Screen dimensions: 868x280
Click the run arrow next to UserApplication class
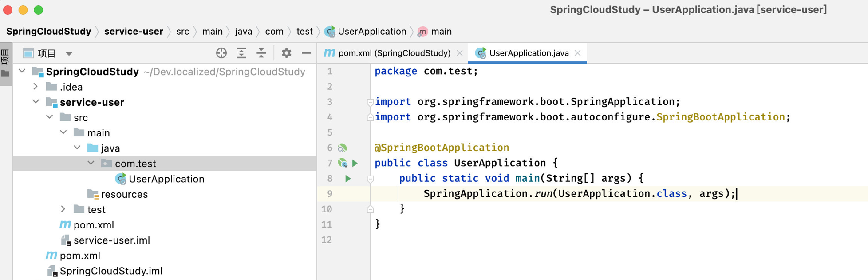tap(355, 163)
